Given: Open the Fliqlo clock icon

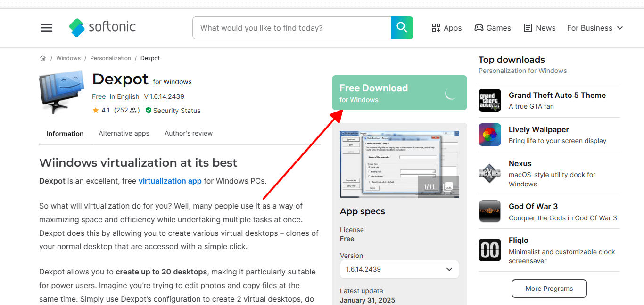Looking at the screenshot, I should pyautogui.click(x=490, y=250).
